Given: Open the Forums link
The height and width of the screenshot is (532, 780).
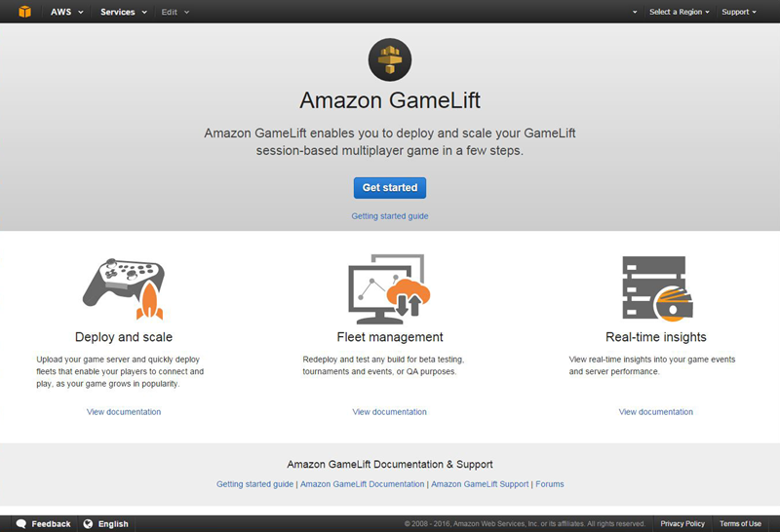Looking at the screenshot, I should click(x=550, y=484).
